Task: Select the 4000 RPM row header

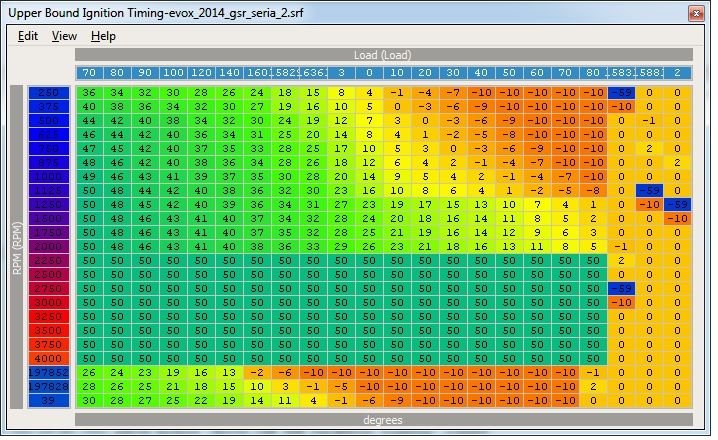Action: [x=48, y=357]
